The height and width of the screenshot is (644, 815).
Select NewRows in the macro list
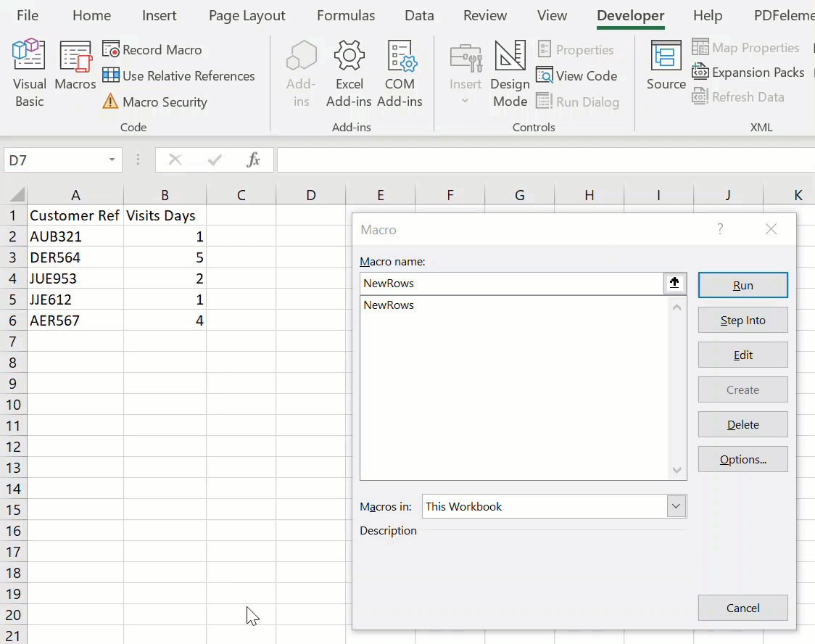coord(389,305)
